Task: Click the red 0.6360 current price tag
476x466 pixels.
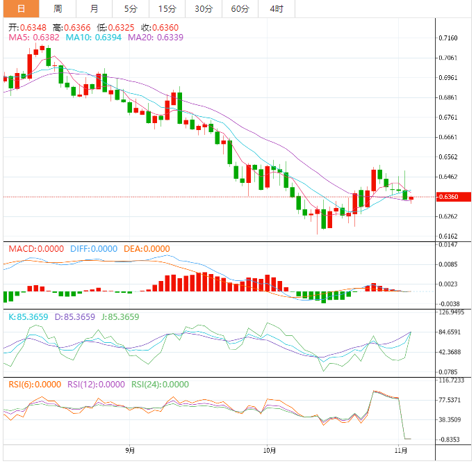Action: [x=454, y=197]
